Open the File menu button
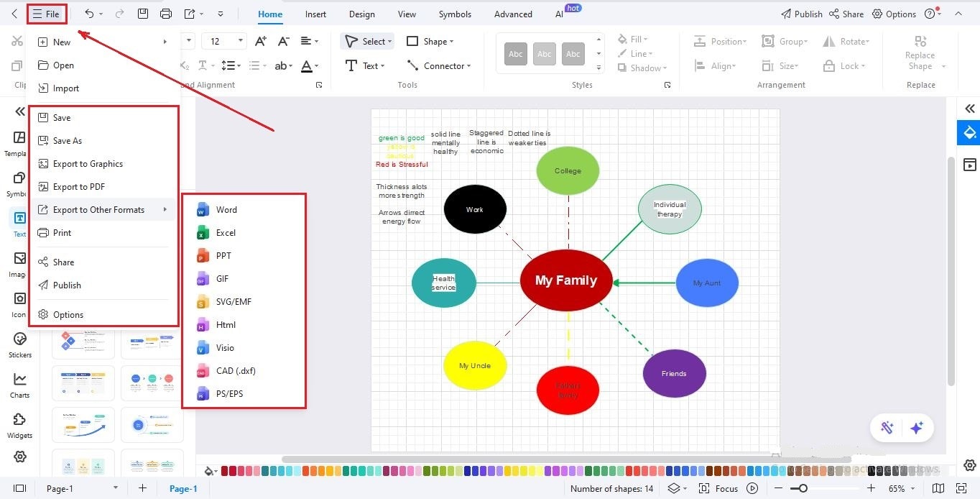This screenshot has height=499, width=980. (47, 14)
